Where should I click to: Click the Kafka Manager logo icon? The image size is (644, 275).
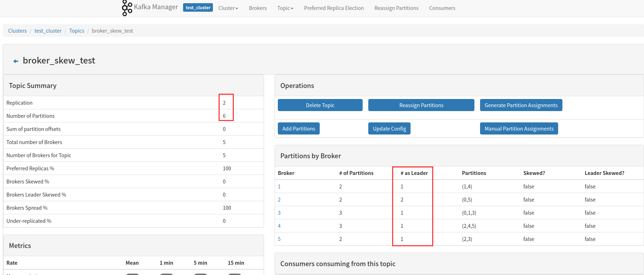(127, 8)
